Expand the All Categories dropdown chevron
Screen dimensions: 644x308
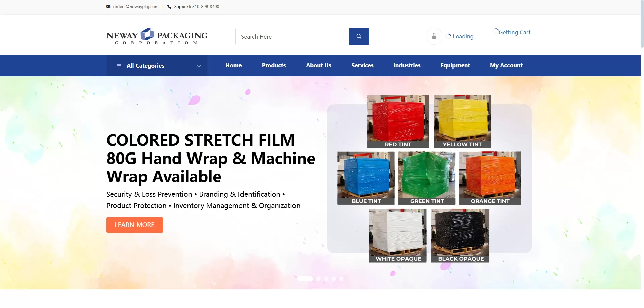[199, 66]
